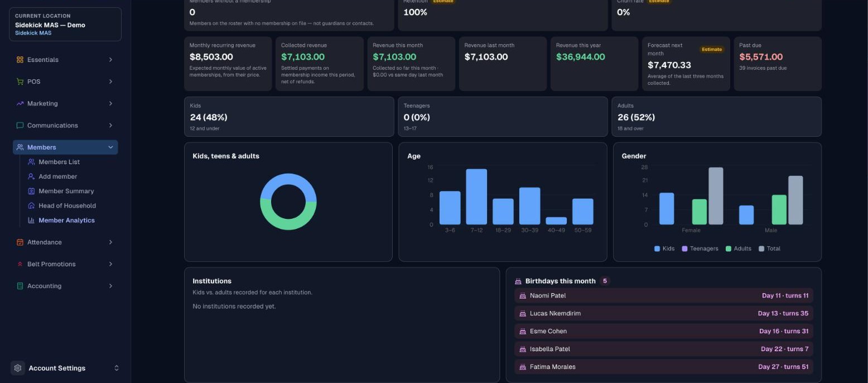Open the Account Settings button
Viewport: 868px width, 383px height.
click(x=65, y=368)
